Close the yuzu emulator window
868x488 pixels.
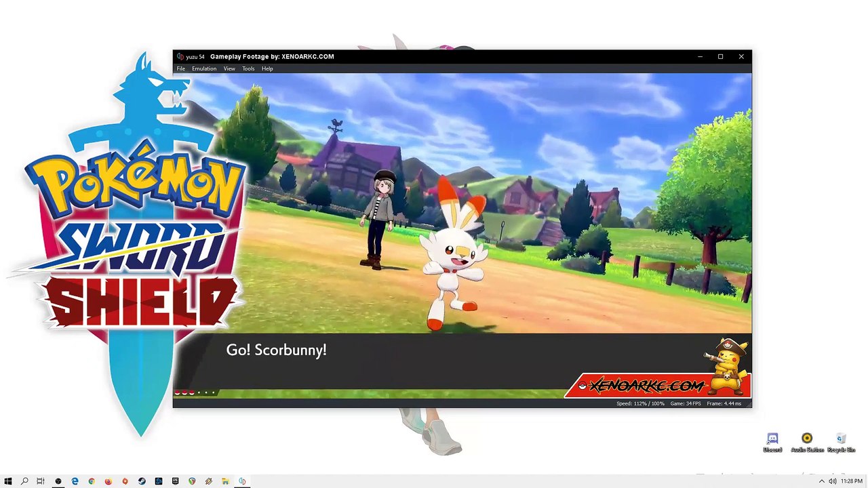point(741,57)
